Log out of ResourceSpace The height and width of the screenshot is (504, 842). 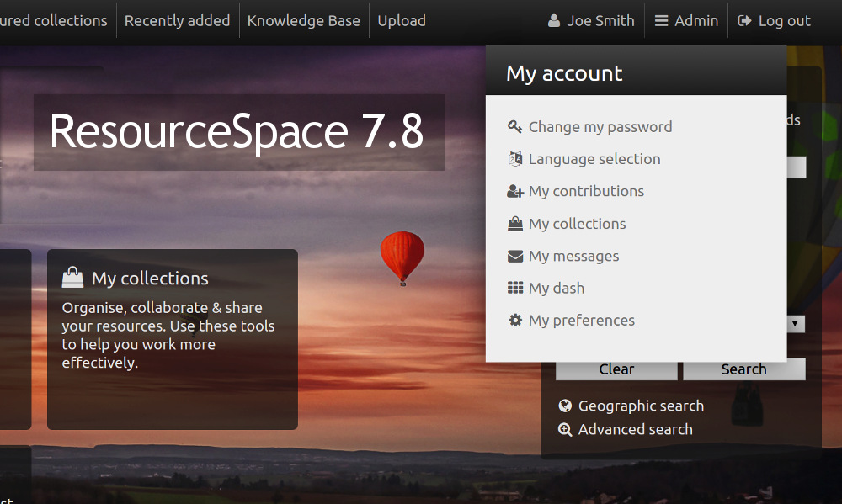(774, 21)
